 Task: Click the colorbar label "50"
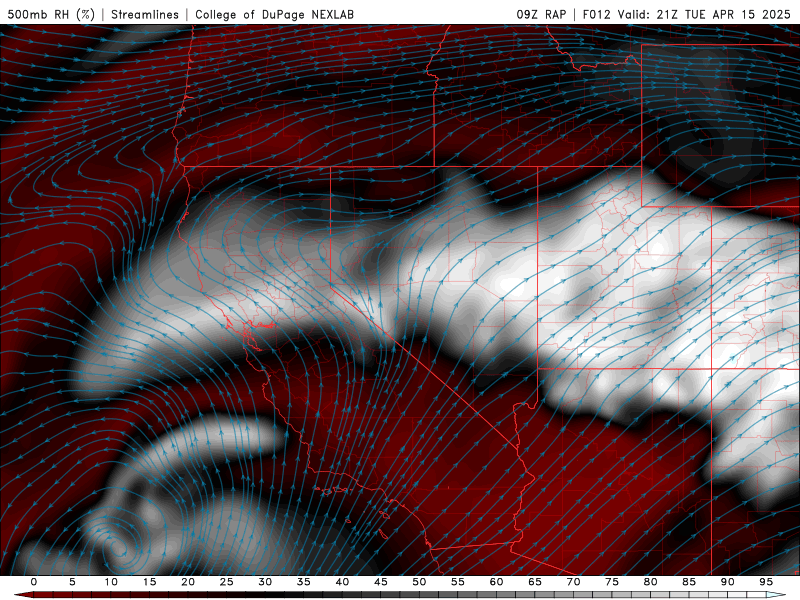coord(419,582)
